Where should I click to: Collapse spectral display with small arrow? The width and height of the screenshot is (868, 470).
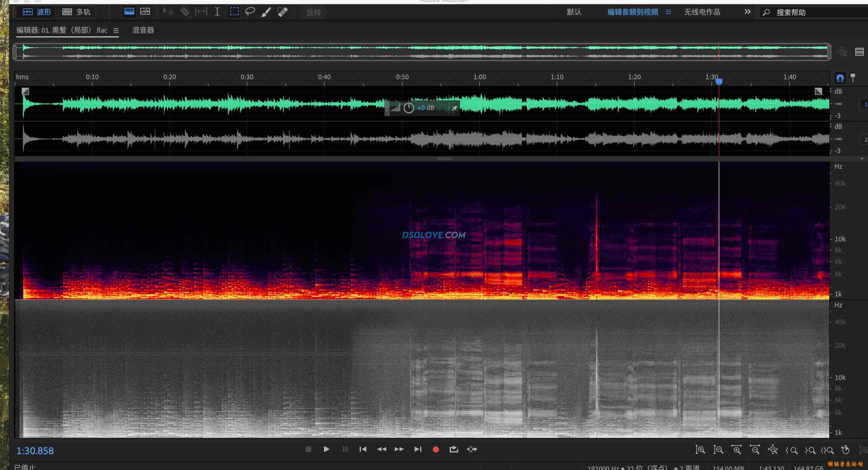(x=862, y=158)
